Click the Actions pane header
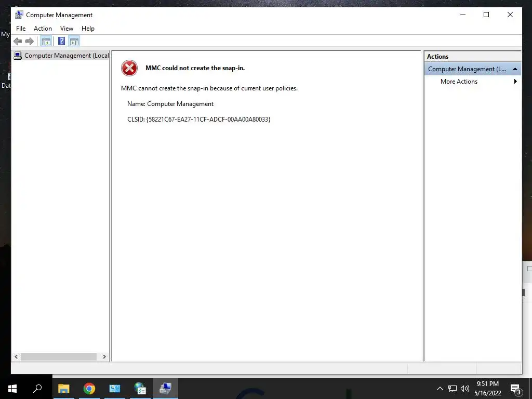The height and width of the screenshot is (399, 532). click(473, 57)
